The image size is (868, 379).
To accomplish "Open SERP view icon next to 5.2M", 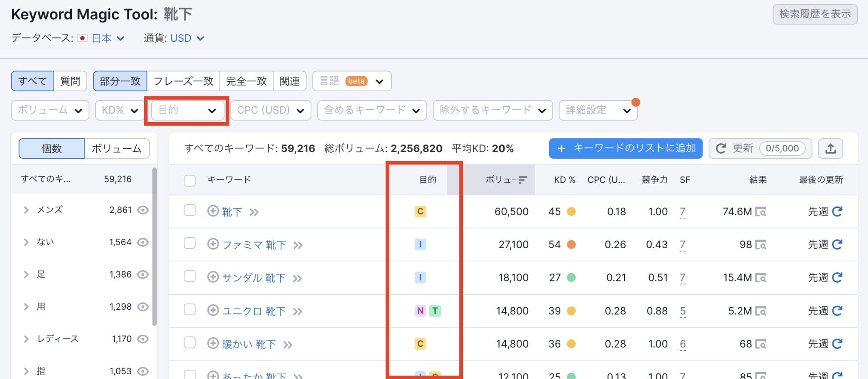I will point(761,311).
